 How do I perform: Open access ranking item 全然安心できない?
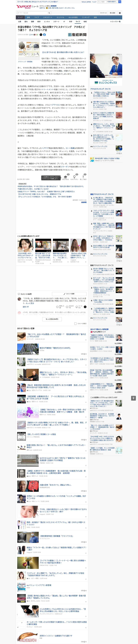click(x=104, y=94)
